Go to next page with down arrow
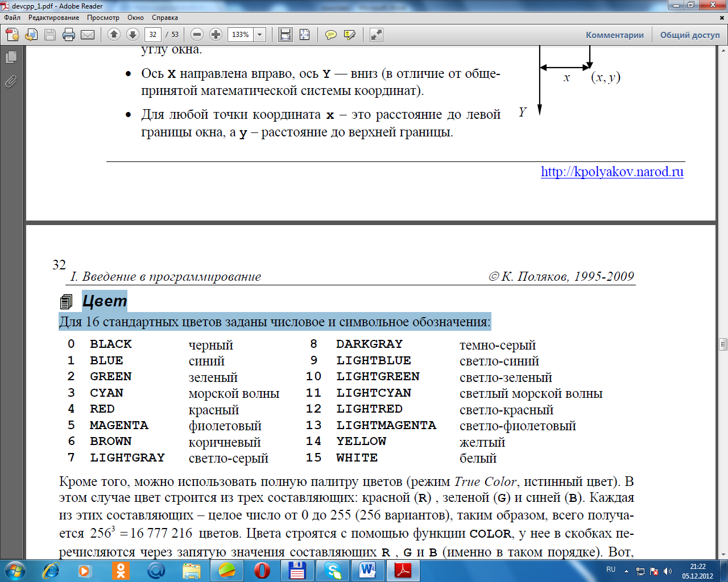This screenshot has height=582, width=728. (133, 35)
